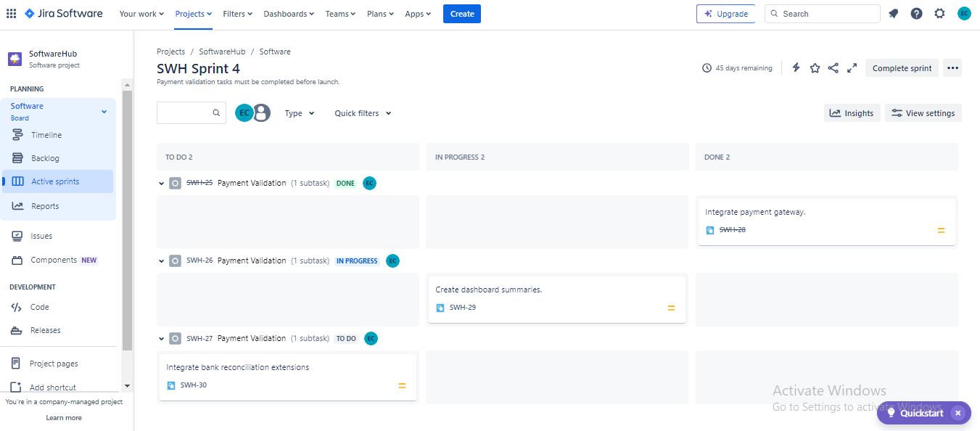Open the notifications bell icon
Viewport: 980px width, 431px height.
click(x=894, y=14)
